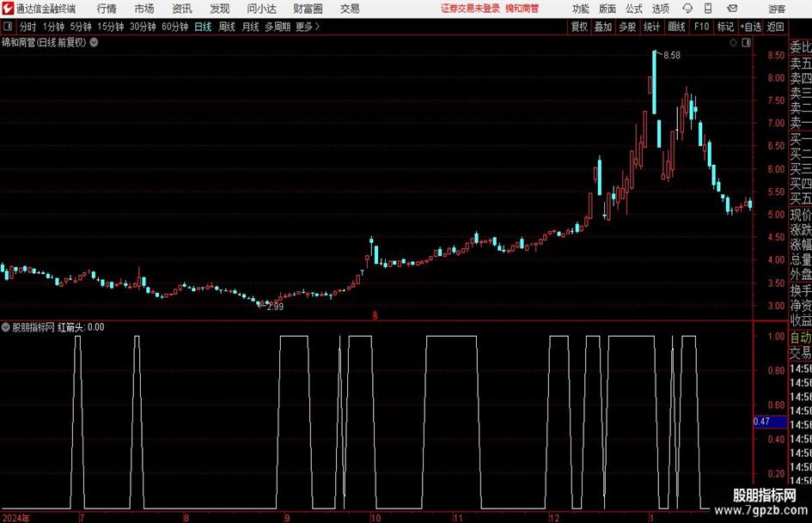Screen dimensions: 812x523
Task: Click the 证券交易未登录 login link
Action: pyautogui.click(x=470, y=9)
